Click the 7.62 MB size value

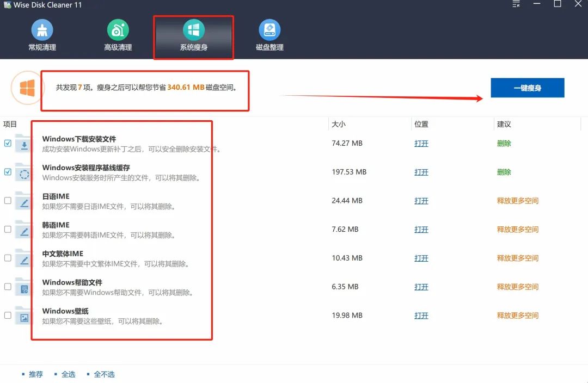[345, 229]
